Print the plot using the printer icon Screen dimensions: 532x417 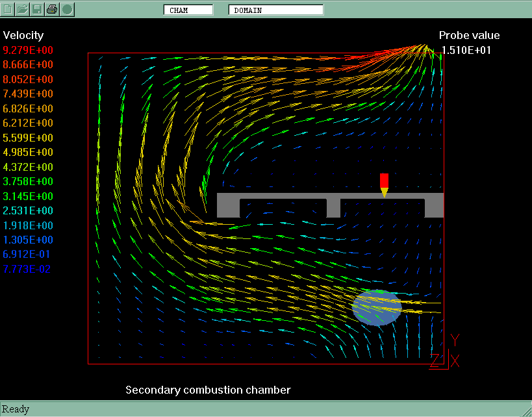[52, 9]
